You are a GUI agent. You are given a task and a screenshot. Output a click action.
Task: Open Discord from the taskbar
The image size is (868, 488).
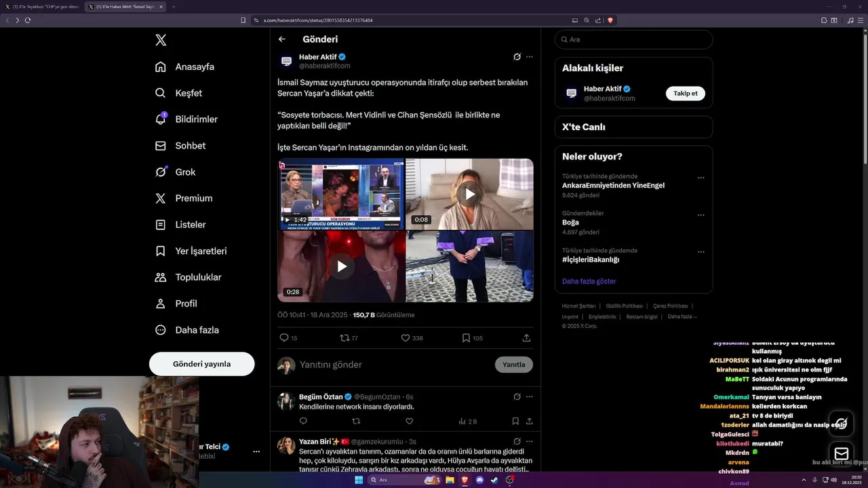tap(480, 480)
